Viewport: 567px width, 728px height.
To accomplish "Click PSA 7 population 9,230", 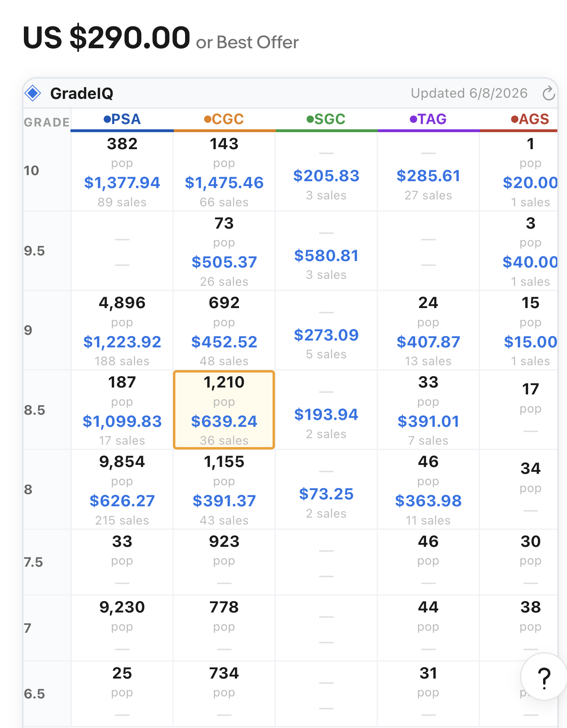I will point(122,607).
